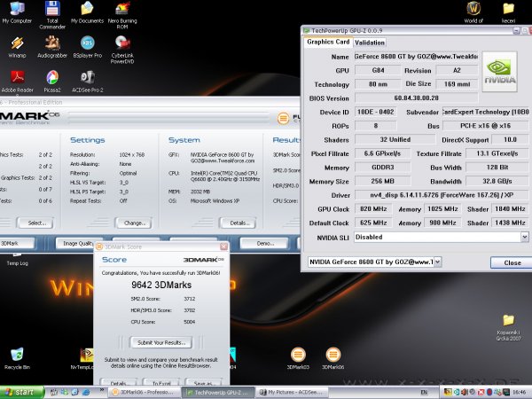Click the Futuremark logo icon in 3DMark06
532x399 pixels.
coord(283,118)
